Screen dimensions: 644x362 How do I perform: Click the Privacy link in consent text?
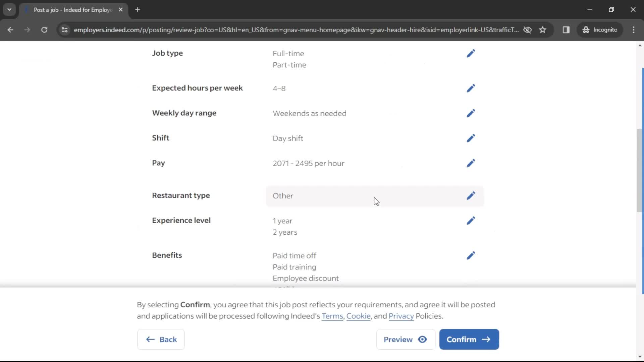click(x=401, y=316)
